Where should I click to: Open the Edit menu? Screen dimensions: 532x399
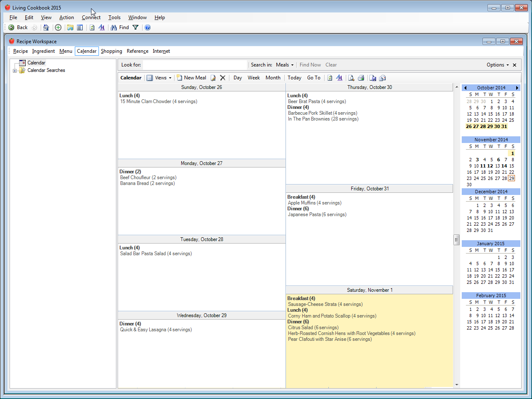(x=29, y=17)
